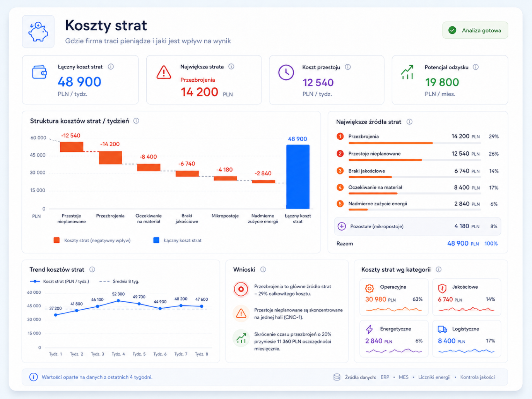Click the Analiza gotowa status badge
Screen dimensions: 532x399
click(475, 30)
